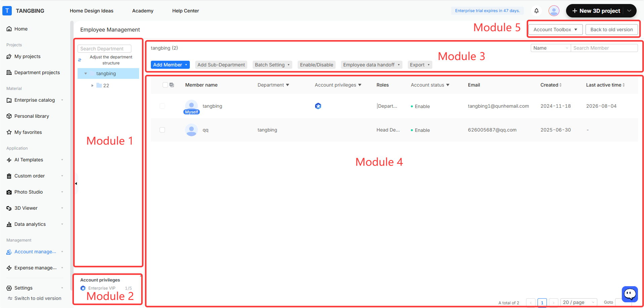Click the Department projects icon
This screenshot has width=644, height=308.
(9, 72)
